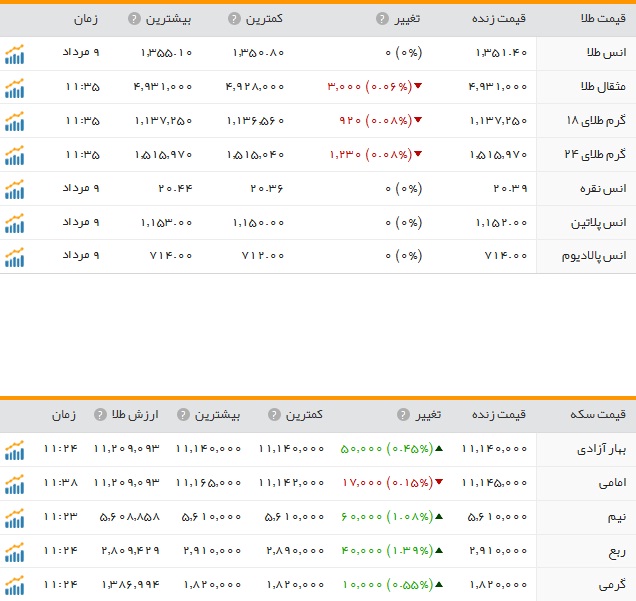Click the گرم طلای ۱۸ row label
This screenshot has width=636, height=601.
tap(596, 120)
